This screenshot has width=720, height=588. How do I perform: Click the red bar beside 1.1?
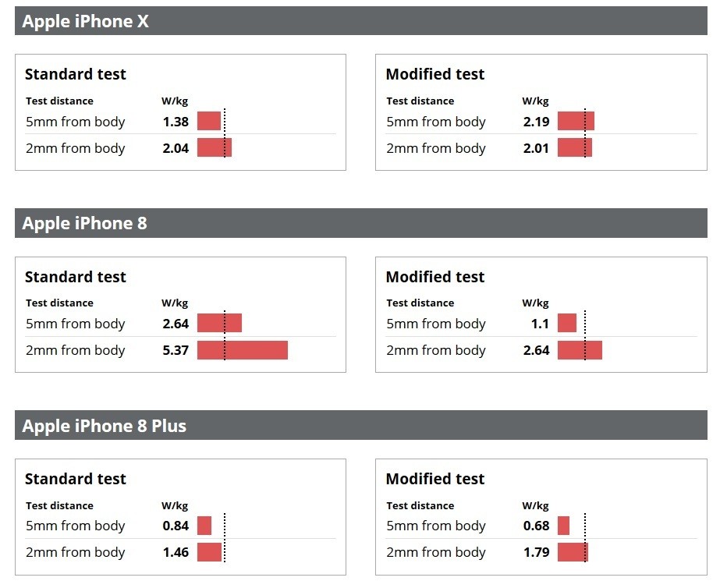coord(567,324)
